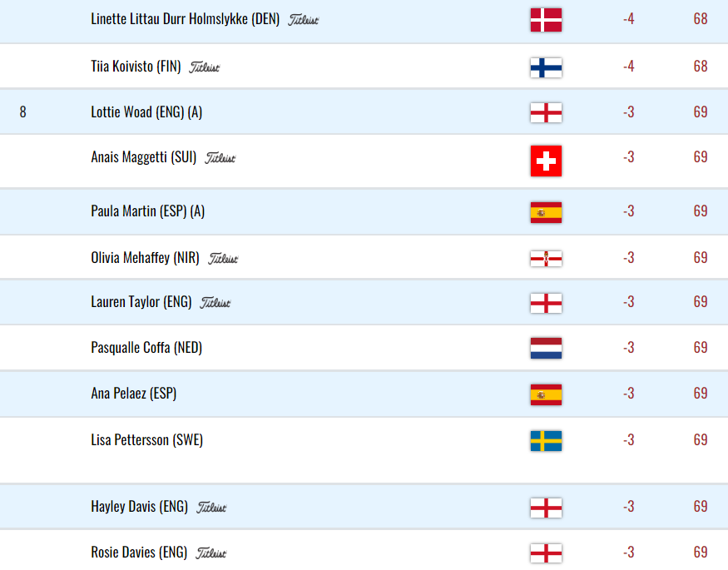Click the Finland flag icon
The height and width of the screenshot is (570, 728).
coord(546,67)
